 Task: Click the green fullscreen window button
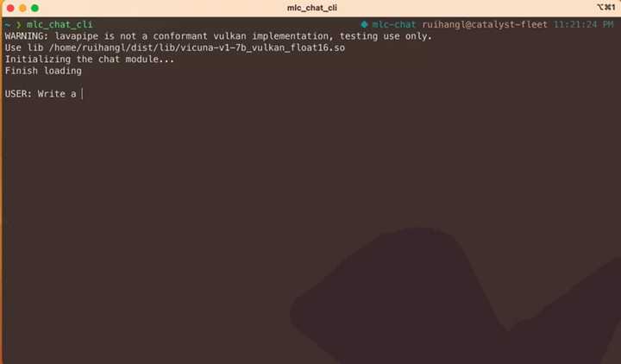(x=34, y=8)
